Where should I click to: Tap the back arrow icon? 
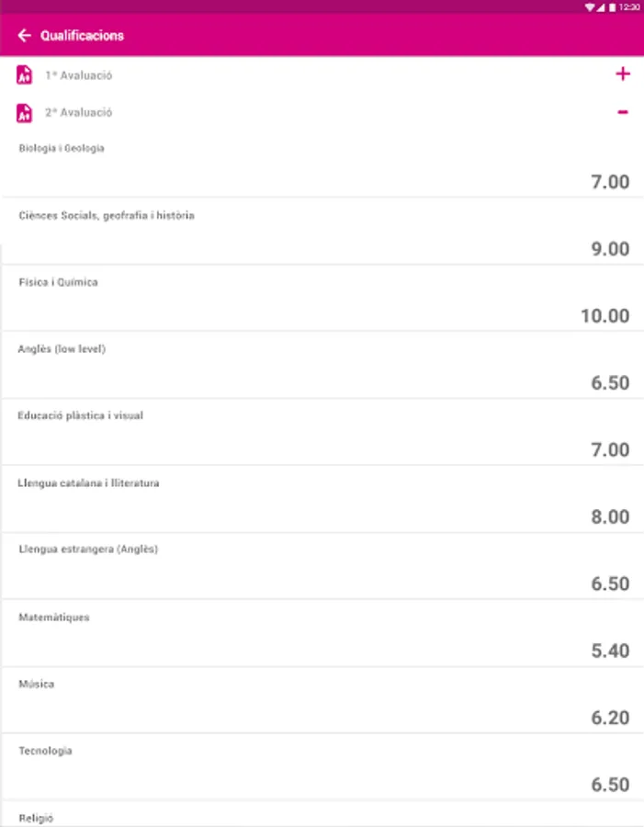click(25, 36)
